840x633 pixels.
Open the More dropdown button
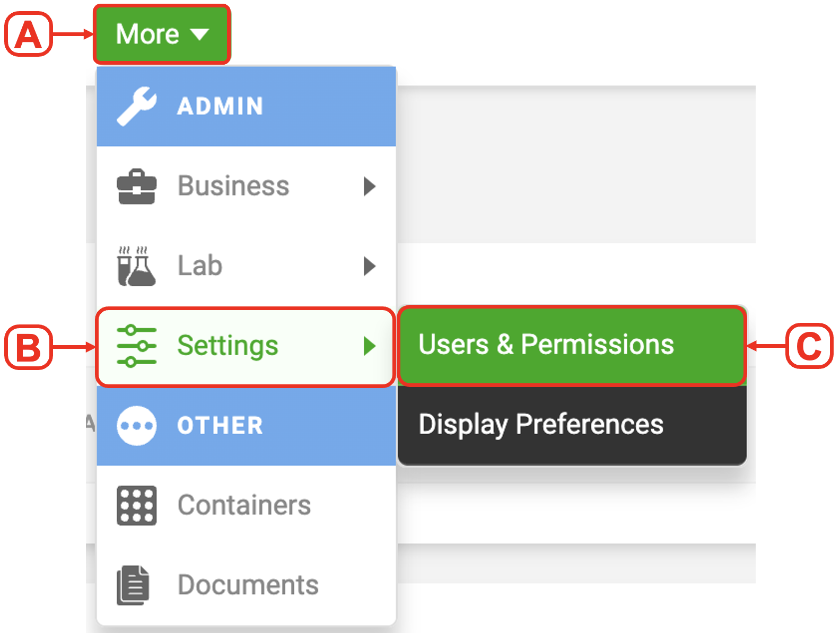click(x=162, y=34)
